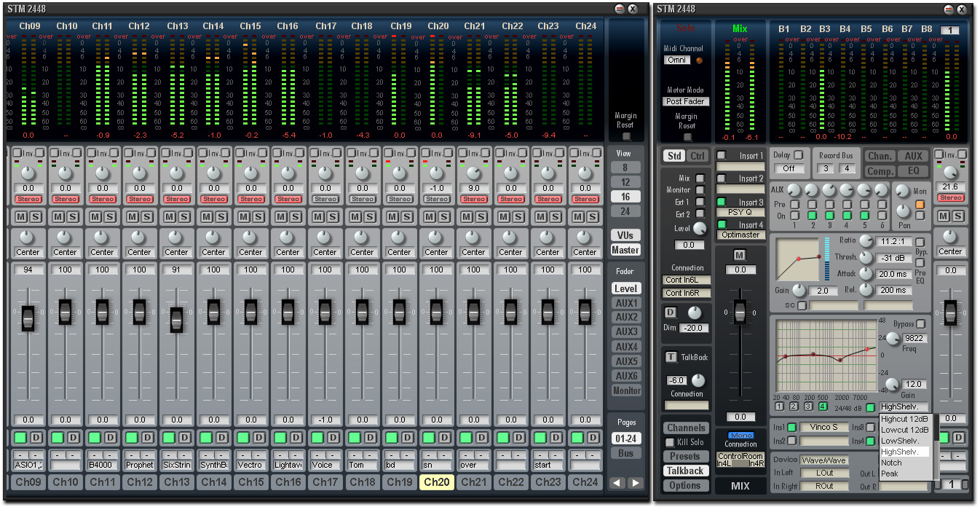980x507 pixels.
Task: Click the D button on Ch13 strip
Action: click(x=184, y=437)
